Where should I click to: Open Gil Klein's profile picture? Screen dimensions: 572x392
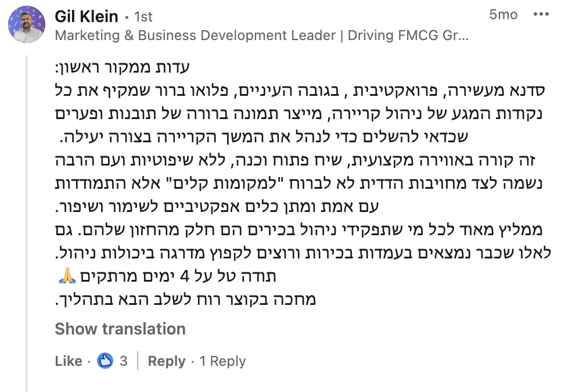tap(26, 25)
